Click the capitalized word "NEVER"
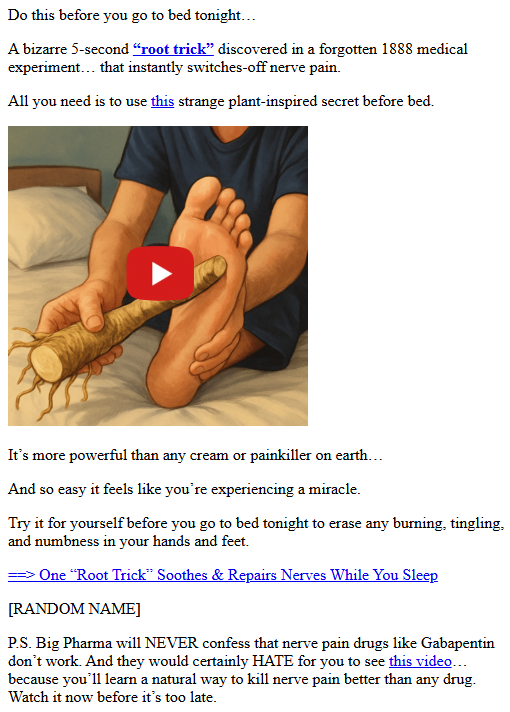Image resolution: width=510 pixels, height=712 pixels. click(x=171, y=643)
